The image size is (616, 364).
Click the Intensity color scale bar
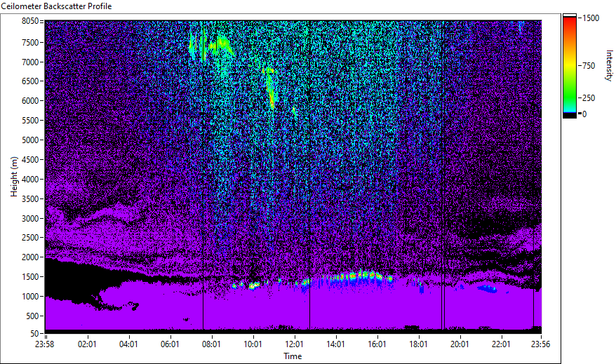click(x=569, y=66)
